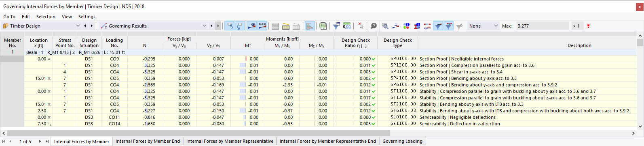Open the Settings menu
The height and width of the screenshot is (146, 644).
(x=87, y=17)
